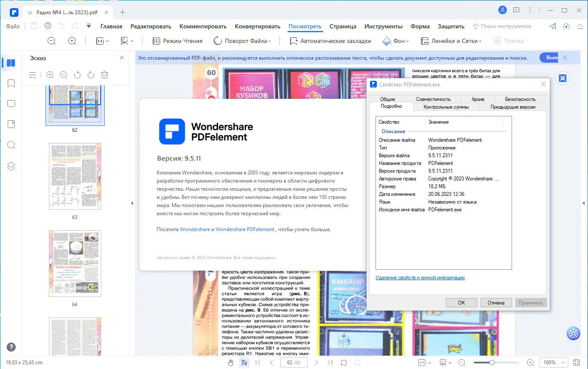Enlarge thumbnails with the zoom in icon
The image size is (588, 369).
click(x=50, y=75)
